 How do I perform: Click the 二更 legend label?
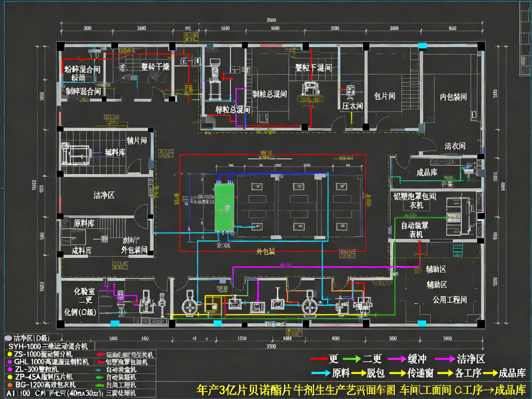click(x=372, y=359)
